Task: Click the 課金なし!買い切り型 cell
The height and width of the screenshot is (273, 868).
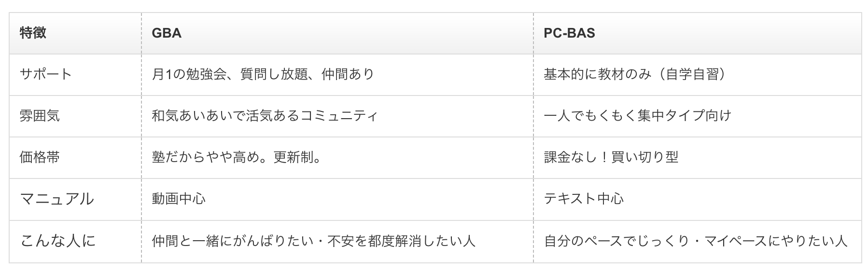Action: (611, 157)
